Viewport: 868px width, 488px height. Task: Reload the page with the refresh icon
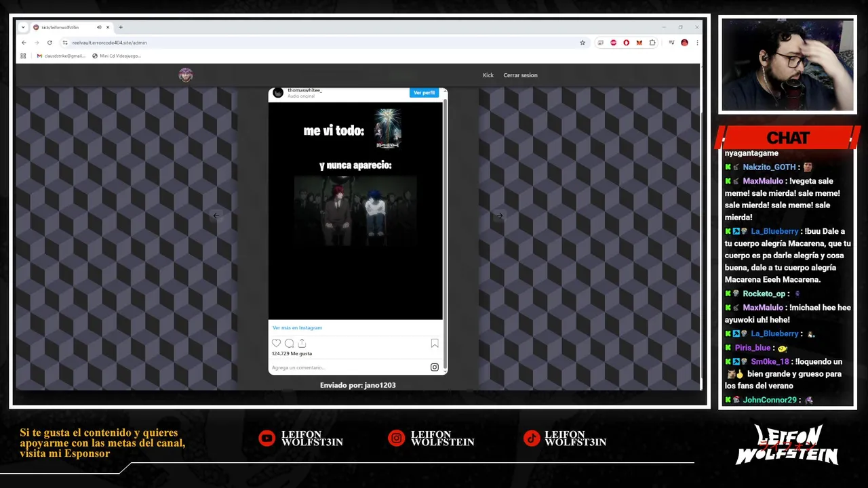[x=50, y=43]
